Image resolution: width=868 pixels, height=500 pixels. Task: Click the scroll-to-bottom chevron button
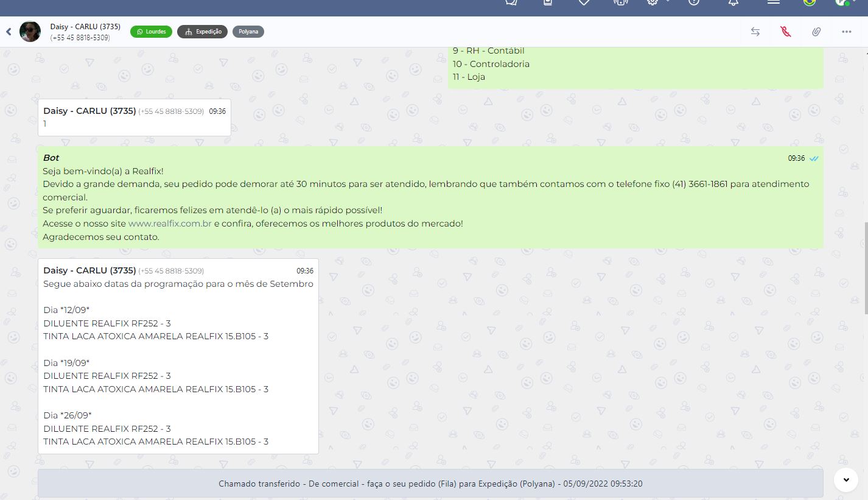pyautogui.click(x=845, y=480)
